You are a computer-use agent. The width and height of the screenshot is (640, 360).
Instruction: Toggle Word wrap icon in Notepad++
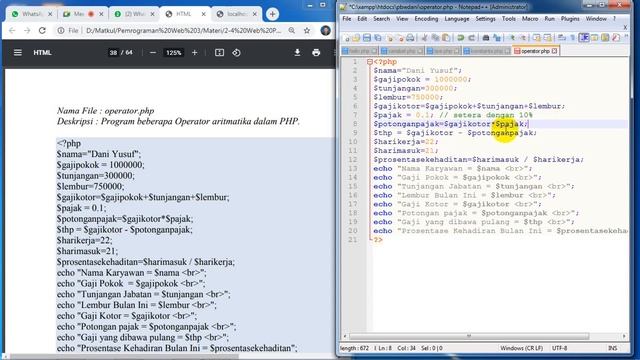coord(562,38)
